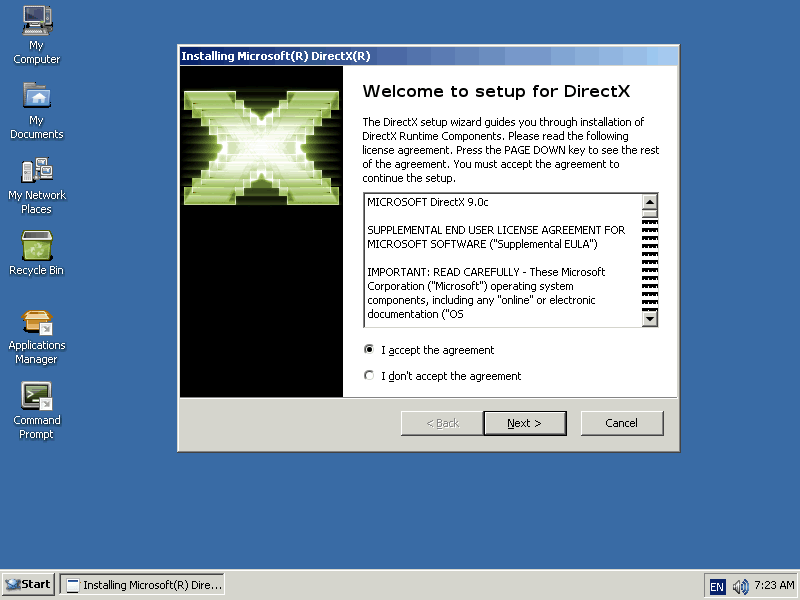Select the Applications Manager shortcut
This screenshot has height=600, width=800.
37,337
